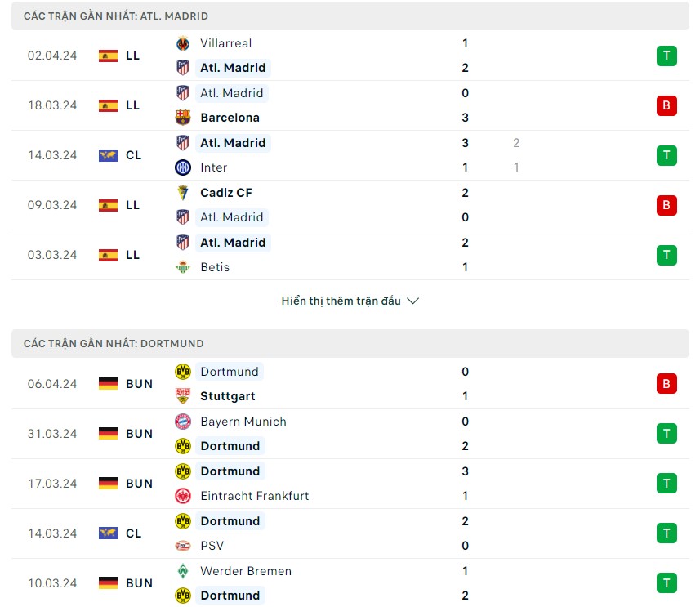Click the Villarreal club crest
Viewport: 700px width, 607px height.
(184, 43)
